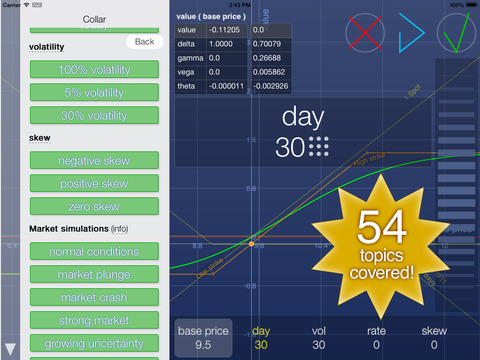Open the Market simulations info link
This screenshot has width=480, height=360.
click(x=119, y=229)
